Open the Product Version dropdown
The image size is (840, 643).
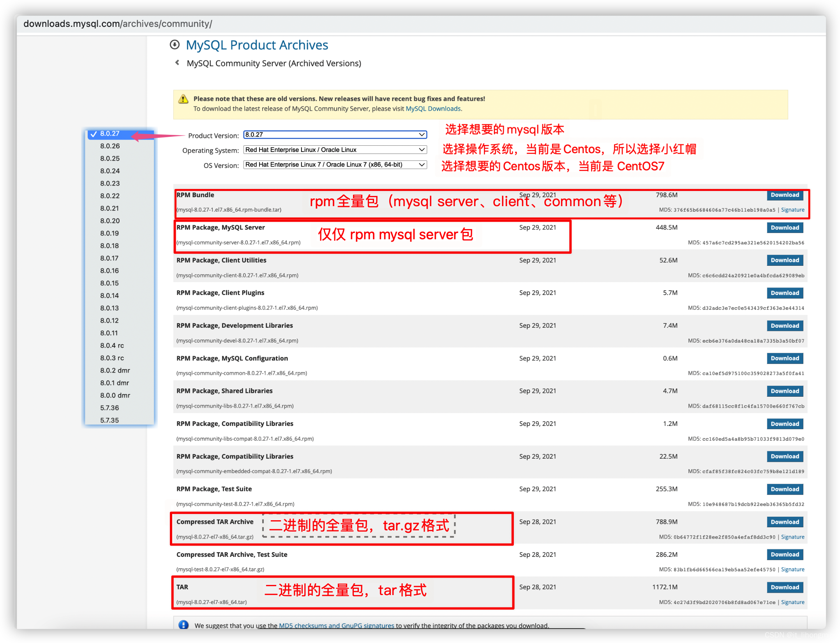[x=335, y=135]
